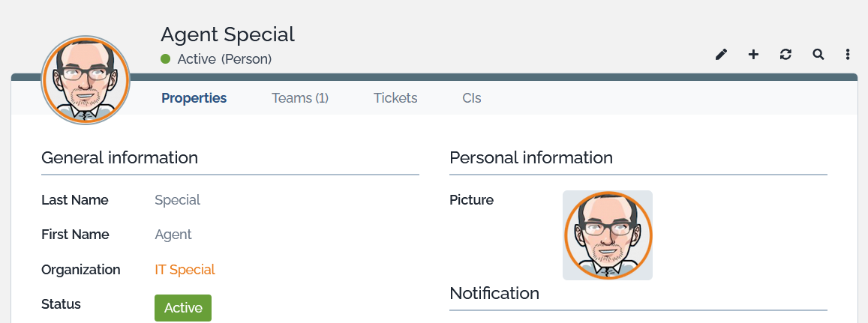
Task: Open the Picture thumbnail under Personal information
Action: 607,235
